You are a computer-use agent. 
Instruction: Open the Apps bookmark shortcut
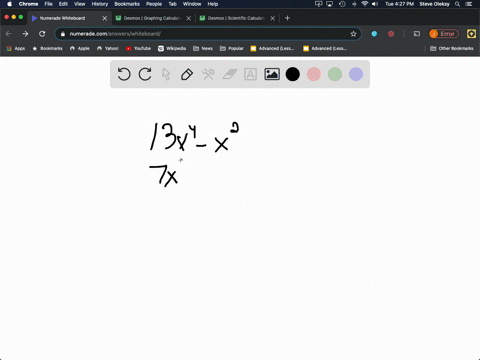click(x=16, y=48)
